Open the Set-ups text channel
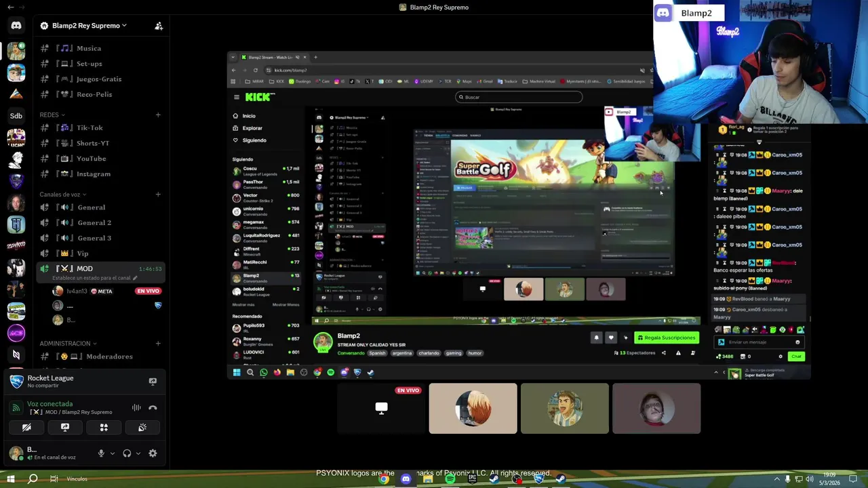Image resolution: width=868 pixels, height=488 pixels. pyautogui.click(x=100, y=64)
